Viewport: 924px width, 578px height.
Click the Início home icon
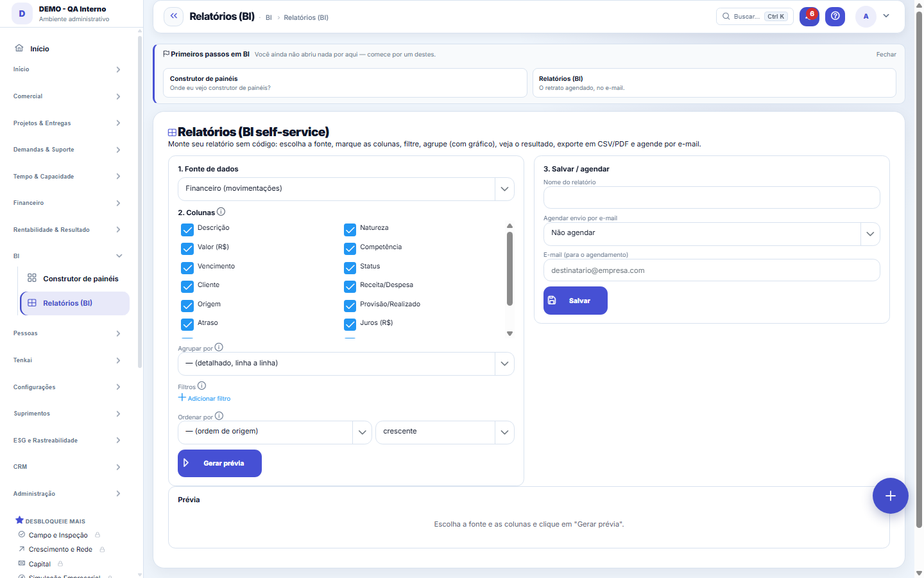pyautogui.click(x=19, y=48)
